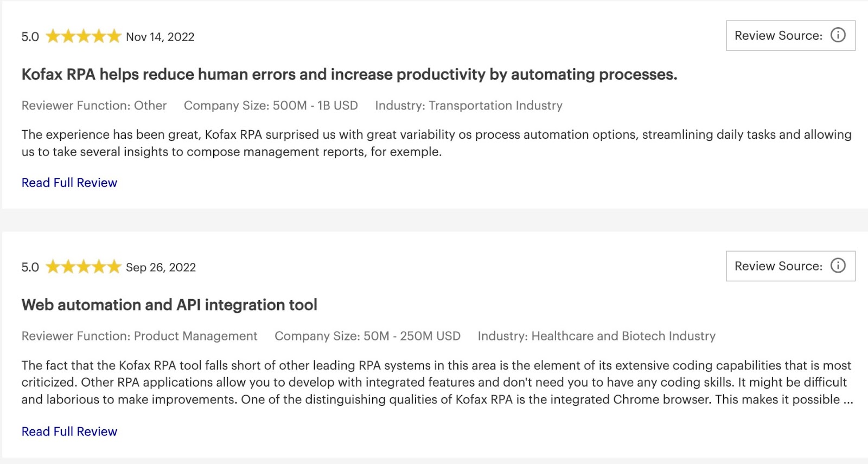Screen dimensions: 868x464
Task: Click the info icon beside bottom Review Source
Action: 838,266
